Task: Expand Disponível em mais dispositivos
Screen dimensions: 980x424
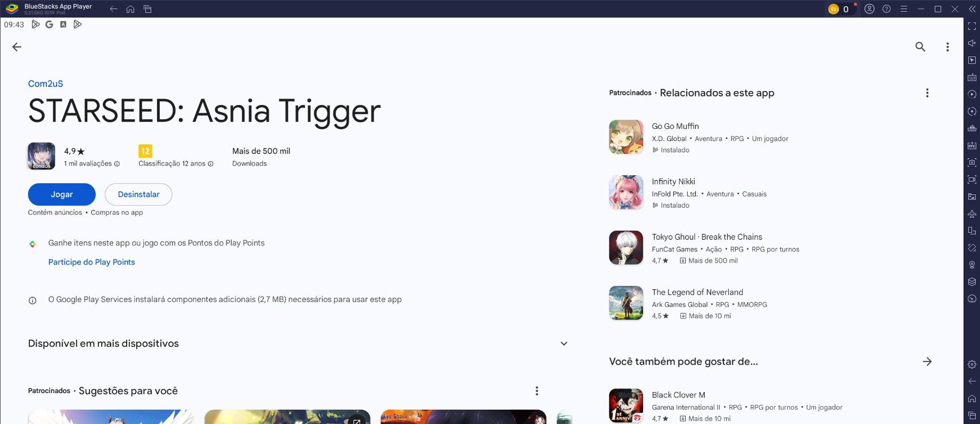Action: pyautogui.click(x=564, y=344)
